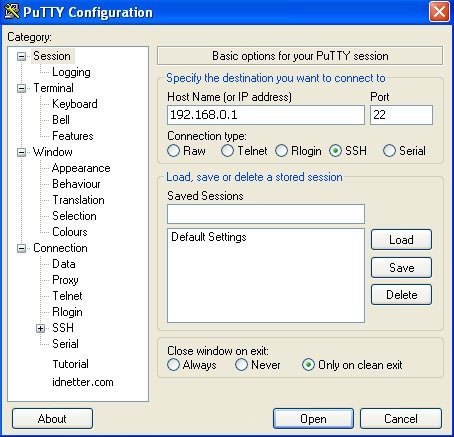Click the Load session button

click(x=401, y=239)
